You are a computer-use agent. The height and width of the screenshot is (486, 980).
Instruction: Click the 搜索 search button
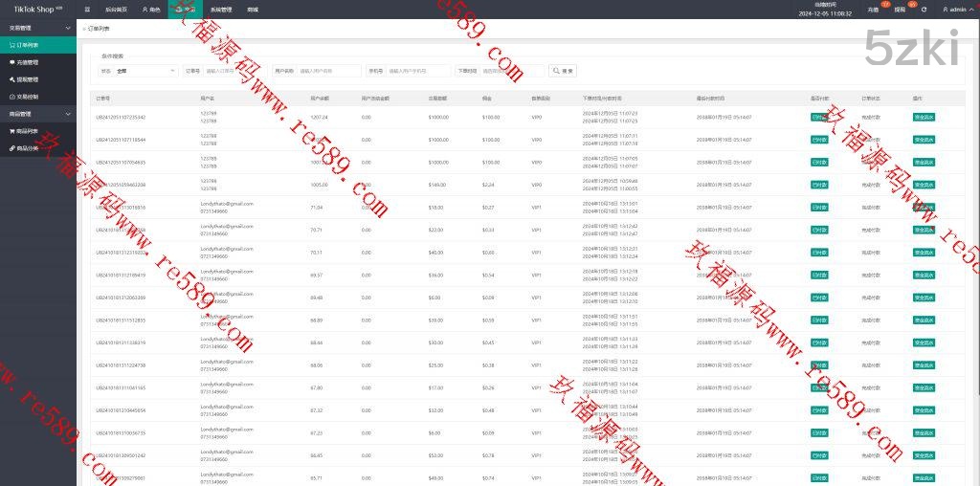563,71
